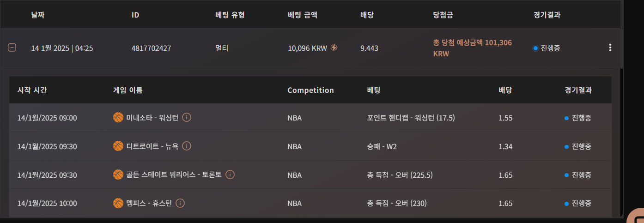
Task: Open info icon for 미네소타 - 워싱턴
Action: click(x=187, y=118)
